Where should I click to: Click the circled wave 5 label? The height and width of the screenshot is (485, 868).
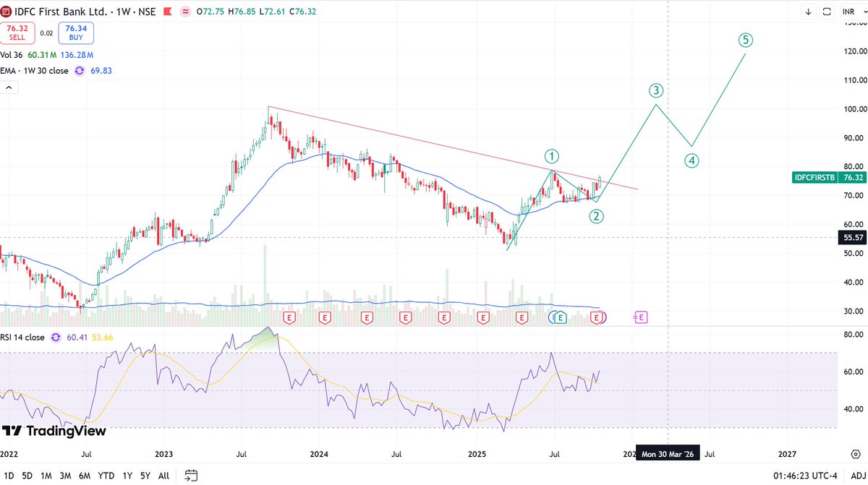click(x=746, y=40)
